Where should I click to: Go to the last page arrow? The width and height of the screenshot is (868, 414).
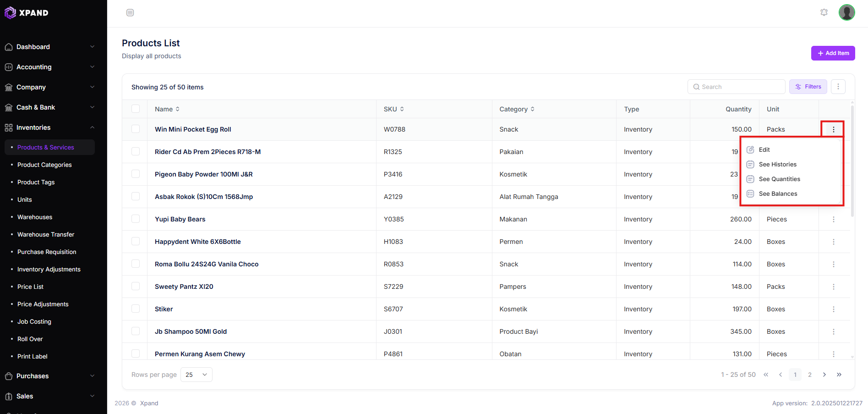[839, 375]
